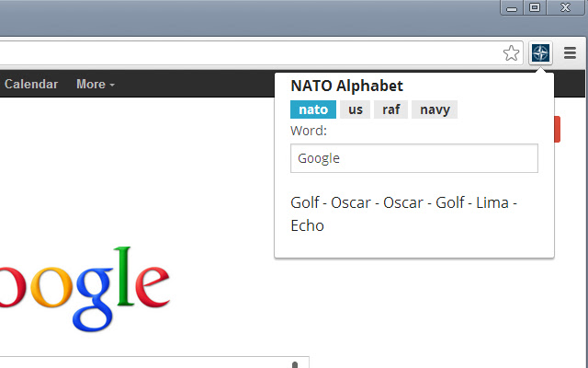The width and height of the screenshot is (588, 368).
Task: Switch to the raf alphabet tab
Action: click(x=390, y=109)
